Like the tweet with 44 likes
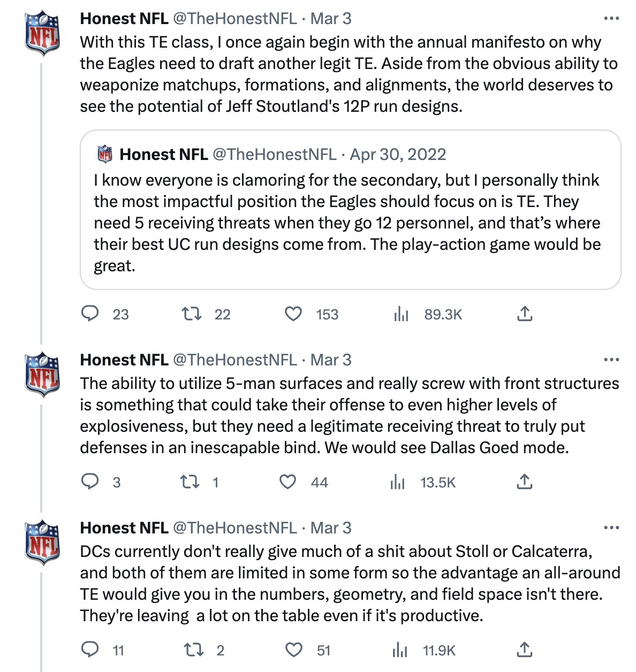Viewport: 636px width, 672px height. coord(288,482)
